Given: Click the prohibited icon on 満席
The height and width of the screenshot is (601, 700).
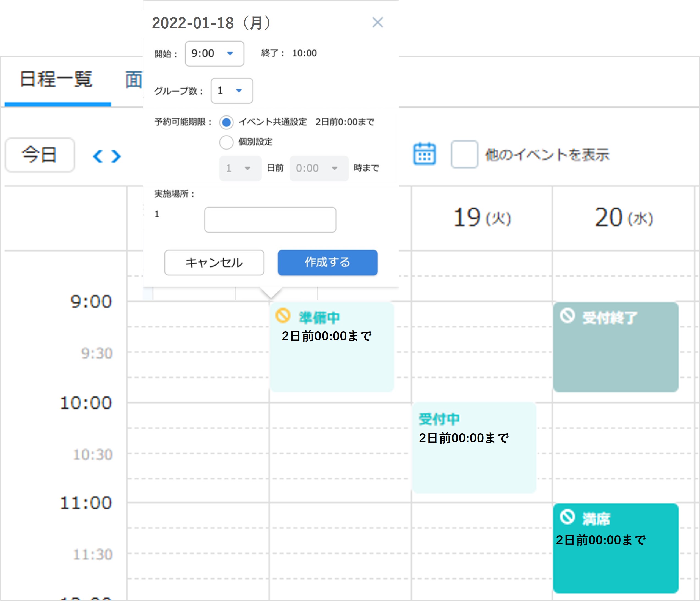Looking at the screenshot, I should pyautogui.click(x=567, y=517).
